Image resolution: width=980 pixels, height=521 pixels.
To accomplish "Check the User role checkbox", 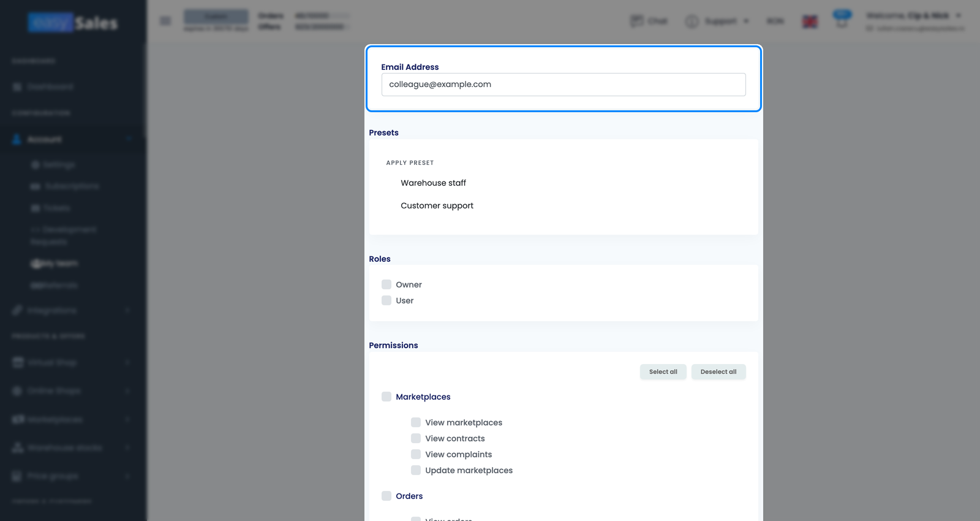I will coord(386,300).
